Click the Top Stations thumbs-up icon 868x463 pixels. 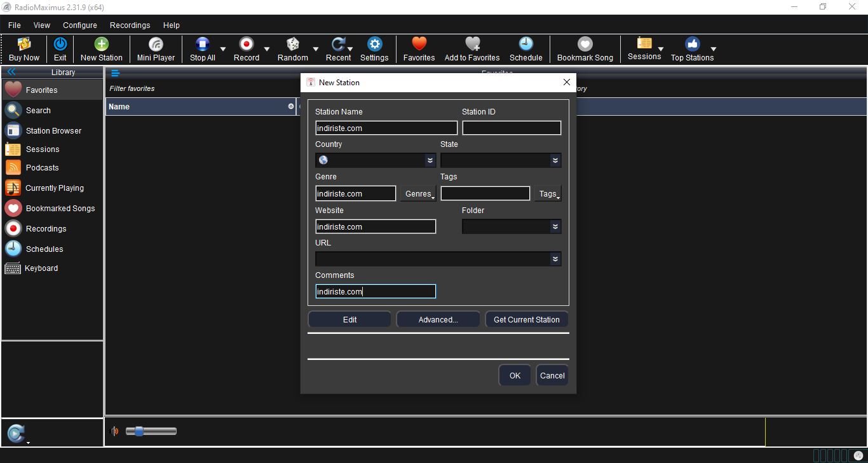[x=692, y=44]
